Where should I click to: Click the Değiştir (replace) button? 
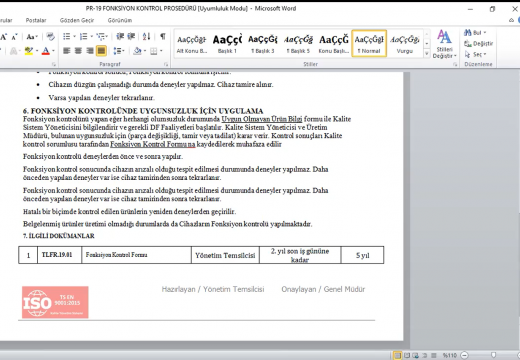(x=478, y=43)
